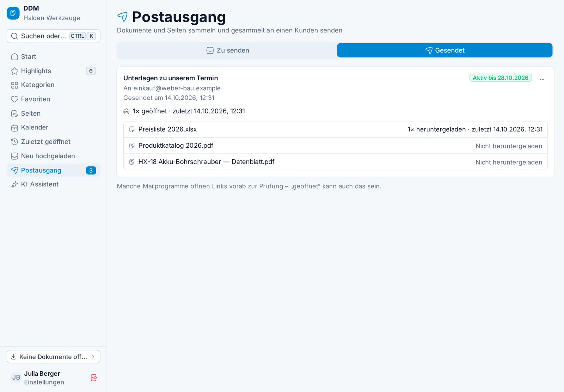The image size is (564, 392).
Task: Switch to the Zu senden tab
Action: tap(228, 50)
